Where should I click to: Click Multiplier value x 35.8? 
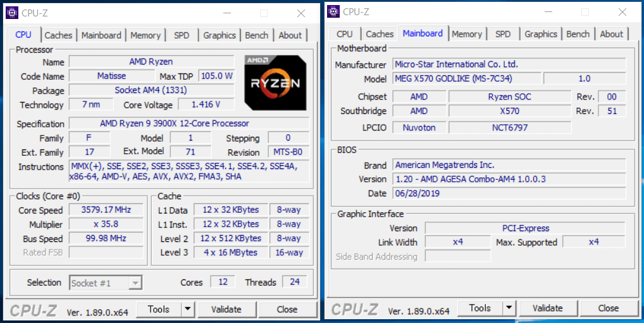[x=106, y=224]
